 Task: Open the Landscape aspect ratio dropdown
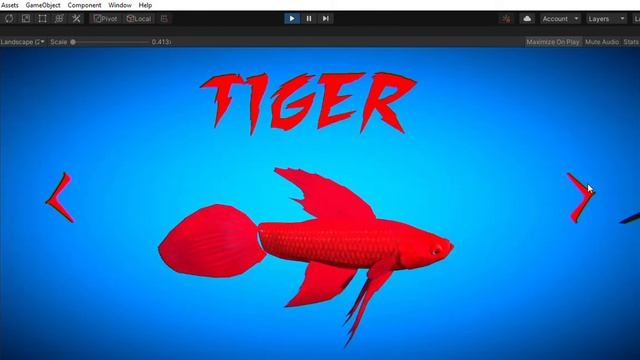[x=22, y=42]
